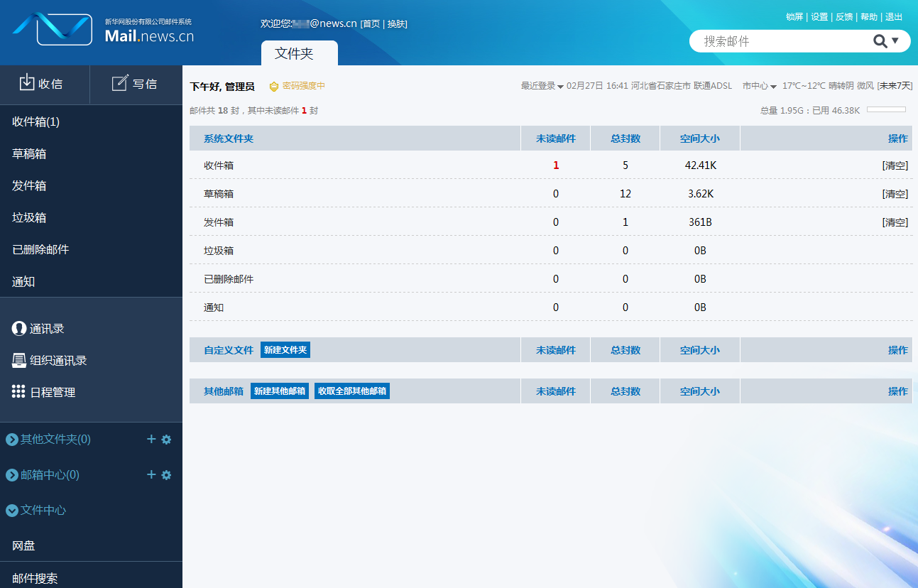Click the 新建其他邮箱 button
This screenshot has height=588, width=918.
280,391
